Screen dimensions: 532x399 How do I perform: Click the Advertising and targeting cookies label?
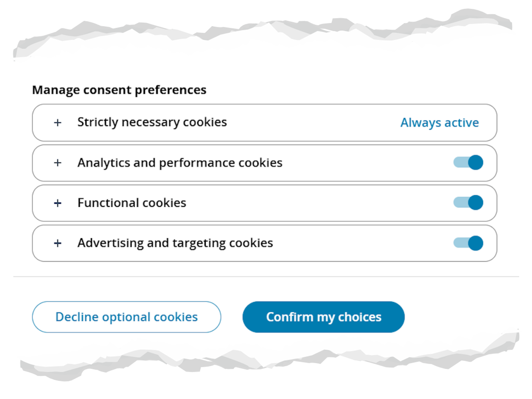click(x=175, y=243)
